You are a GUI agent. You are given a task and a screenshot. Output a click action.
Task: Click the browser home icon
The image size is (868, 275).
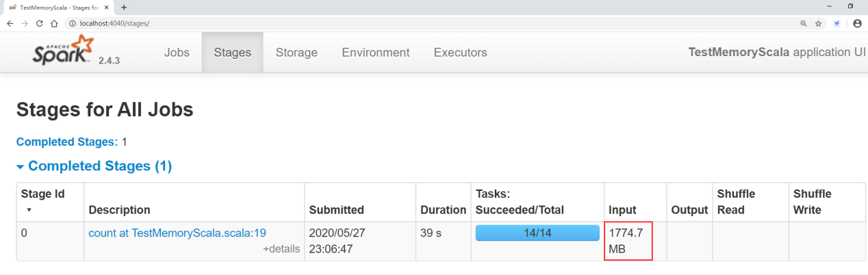(54, 23)
